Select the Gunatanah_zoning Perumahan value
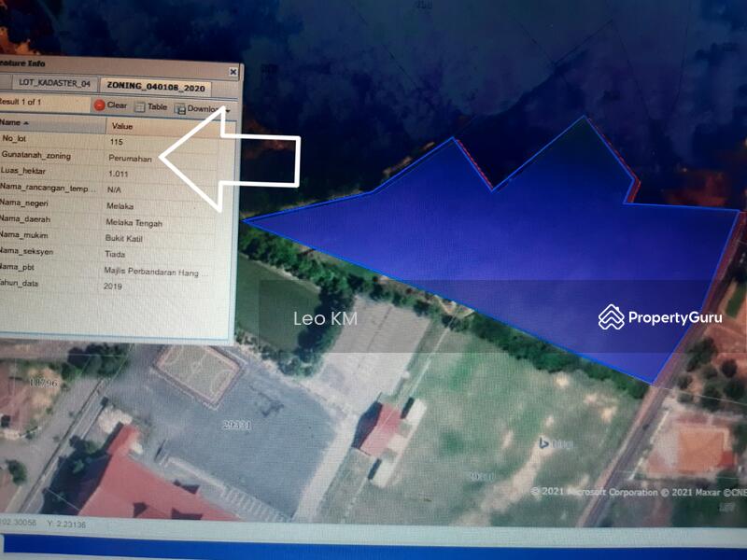Viewport: 747px width, 560px height. tap(130, 159)
